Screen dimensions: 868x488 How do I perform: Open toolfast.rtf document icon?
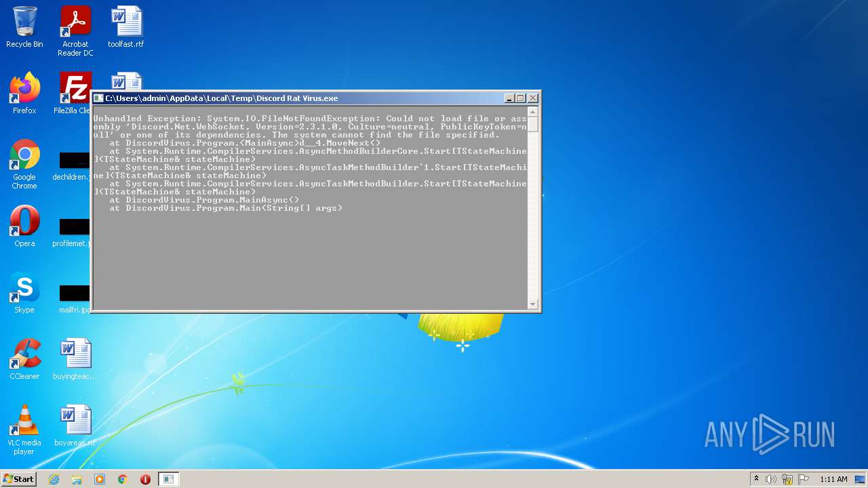[126, 27]
